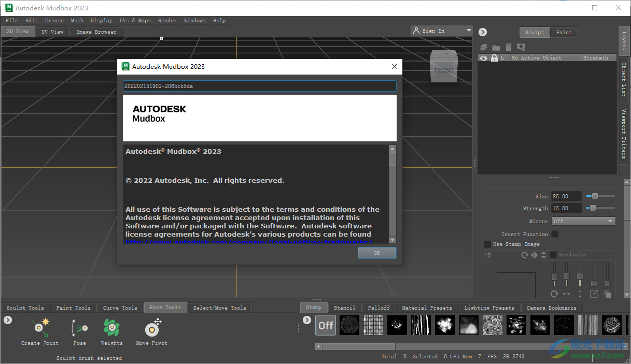The width and height of the screenshot is (631, 364).
Task: Toggle layer visibility eye in header
Action: click(x=484, y=58)
